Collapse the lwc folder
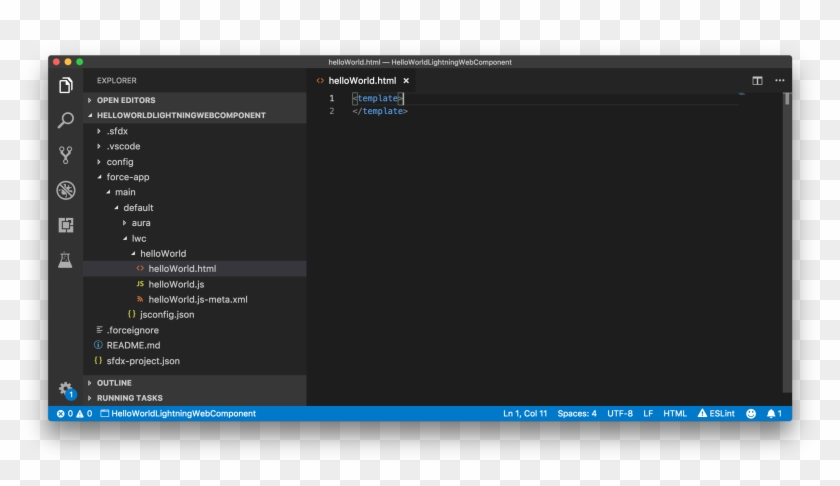 coord(194,238)
